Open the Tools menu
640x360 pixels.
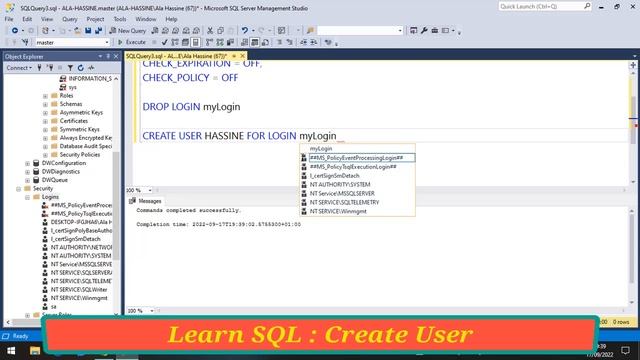[x=120, y=19]
